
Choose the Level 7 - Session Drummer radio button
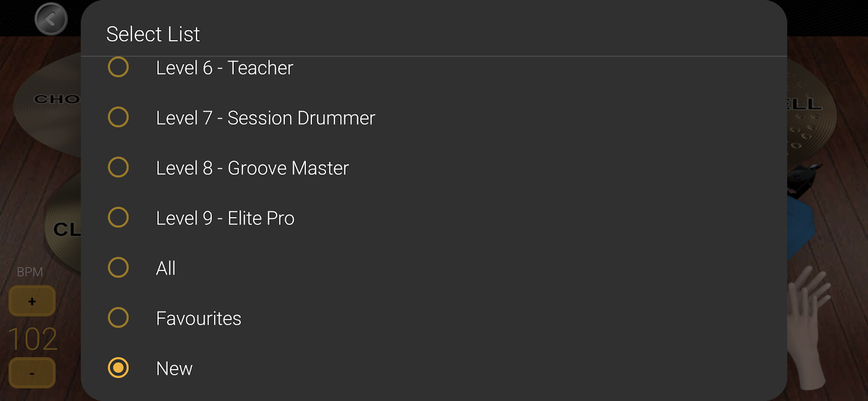[x=118, y=117]
